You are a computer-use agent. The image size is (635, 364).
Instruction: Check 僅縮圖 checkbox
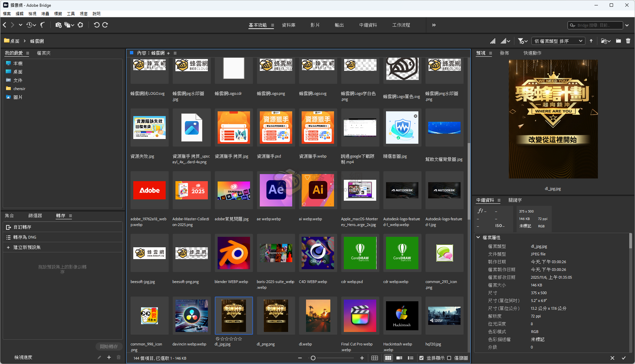449,358
